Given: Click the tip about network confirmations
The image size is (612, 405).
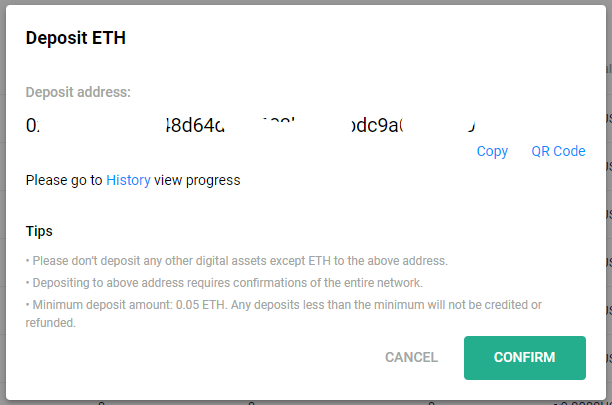Looking at the screenshot, I should (x=224, y=282).
